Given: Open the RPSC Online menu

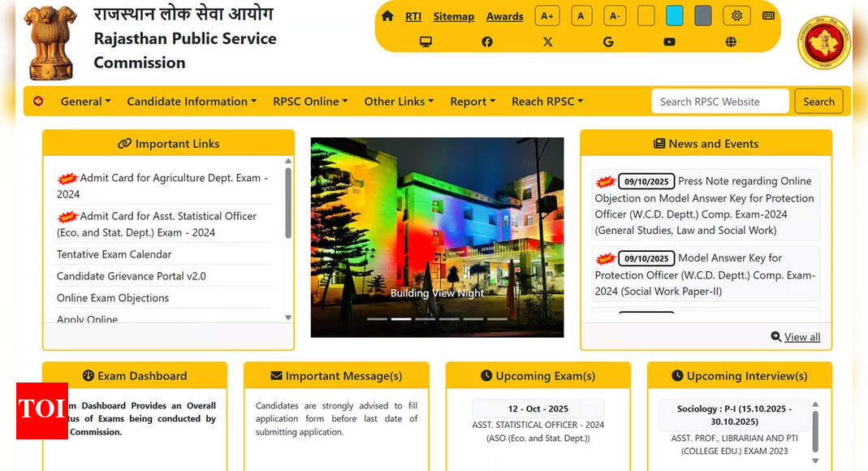Looking at the screenshot, I should [x=309, y=101].
